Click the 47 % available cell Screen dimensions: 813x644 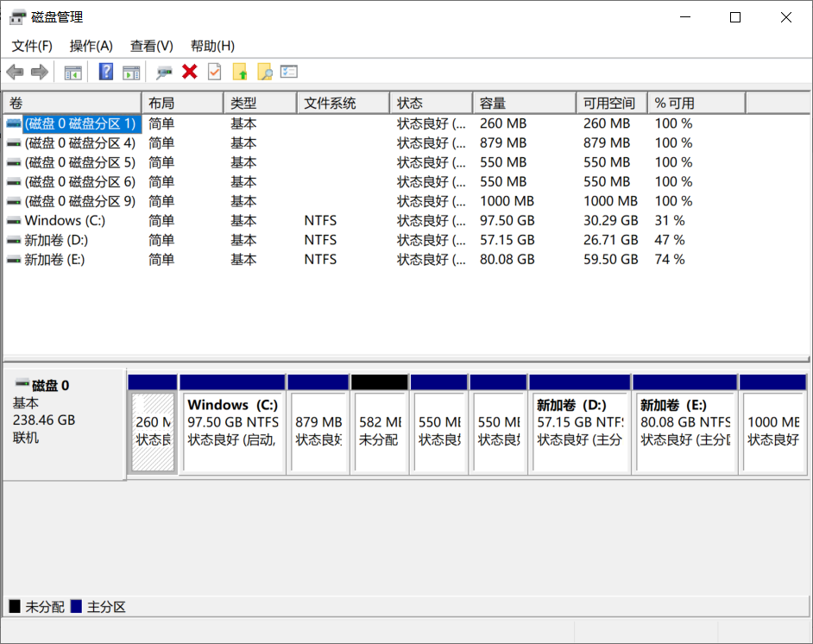670,241
